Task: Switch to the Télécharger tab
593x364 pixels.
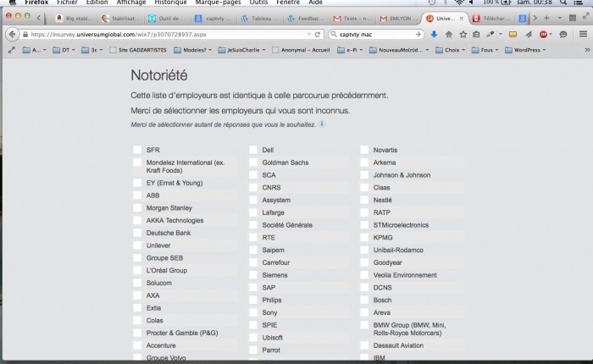Action: pos(491,18)
